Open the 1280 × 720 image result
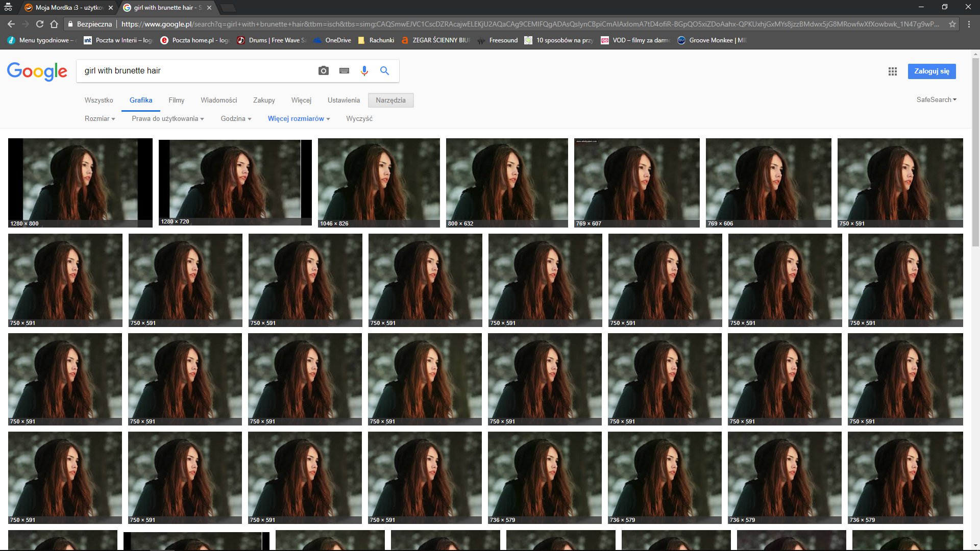 [235, 183]
